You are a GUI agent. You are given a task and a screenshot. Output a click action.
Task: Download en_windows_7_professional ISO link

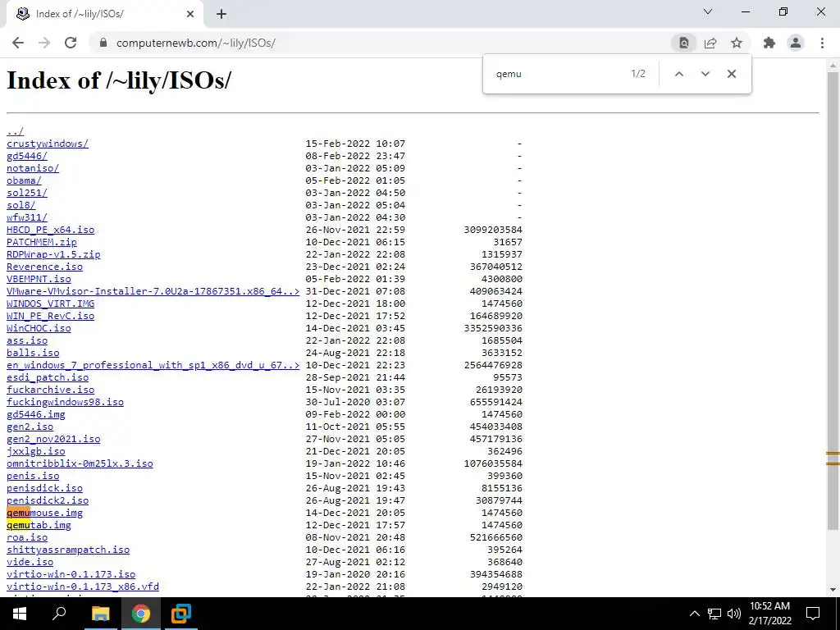click(153, 365)
